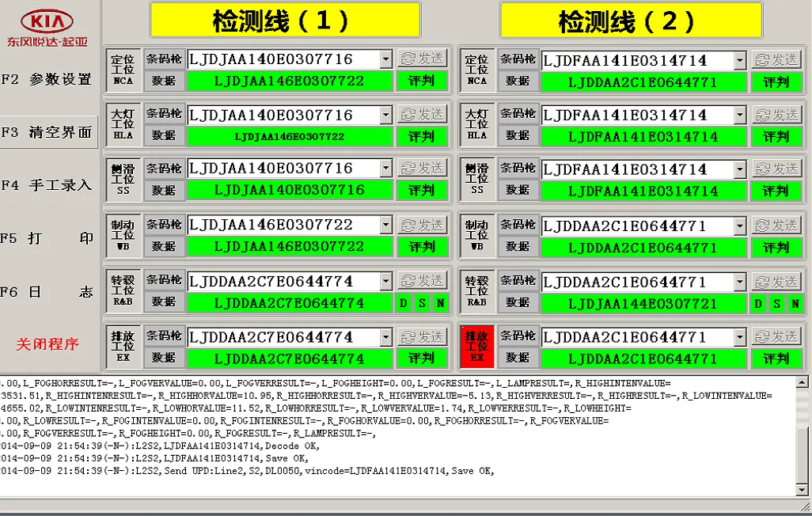Click N indicator in Line 1 R&B row

440,303
